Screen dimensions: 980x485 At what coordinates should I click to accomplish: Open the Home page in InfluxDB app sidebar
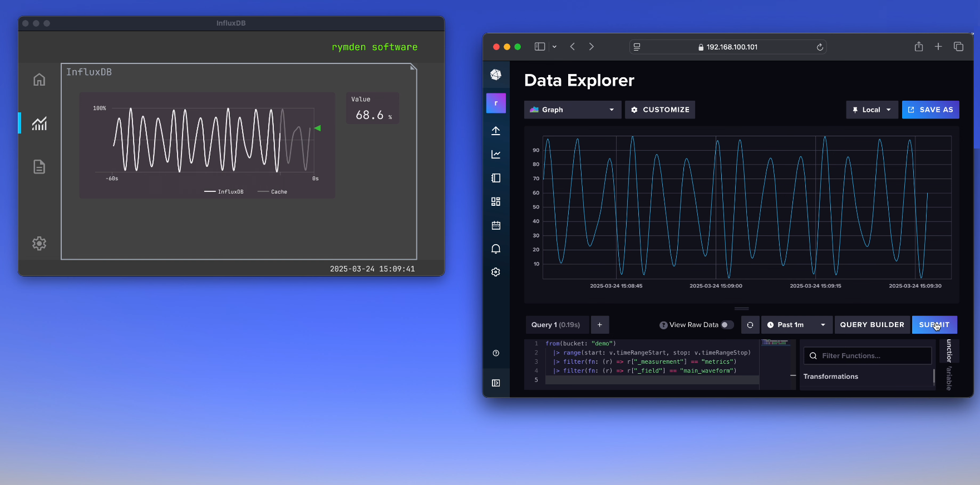coord(39,80)
